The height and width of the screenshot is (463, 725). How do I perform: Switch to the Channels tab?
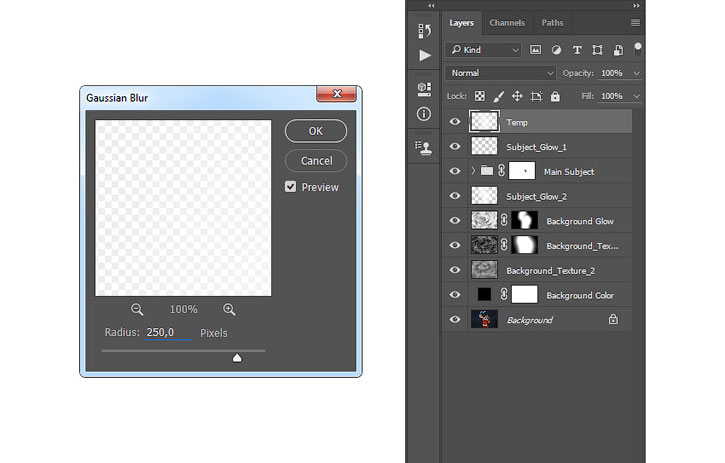click(507, 23)
